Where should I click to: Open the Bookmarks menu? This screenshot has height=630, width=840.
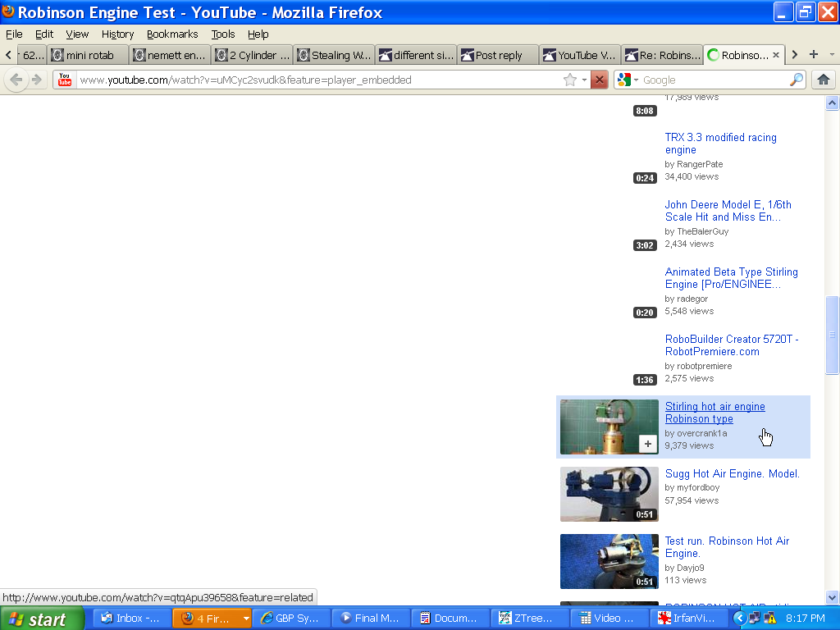click(172, 34)
